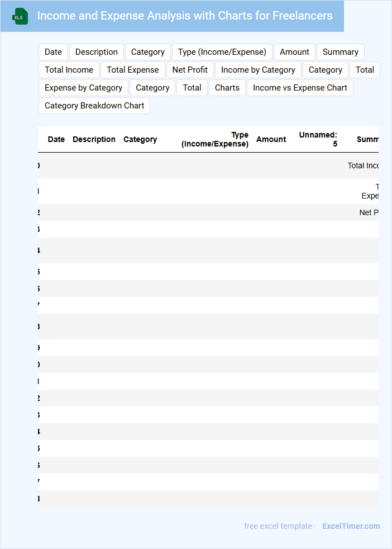Image resolution: width=392 pixels, height=549 pixels.
Task: Click the Amount column header in table
Action: (x=271, y=139)
